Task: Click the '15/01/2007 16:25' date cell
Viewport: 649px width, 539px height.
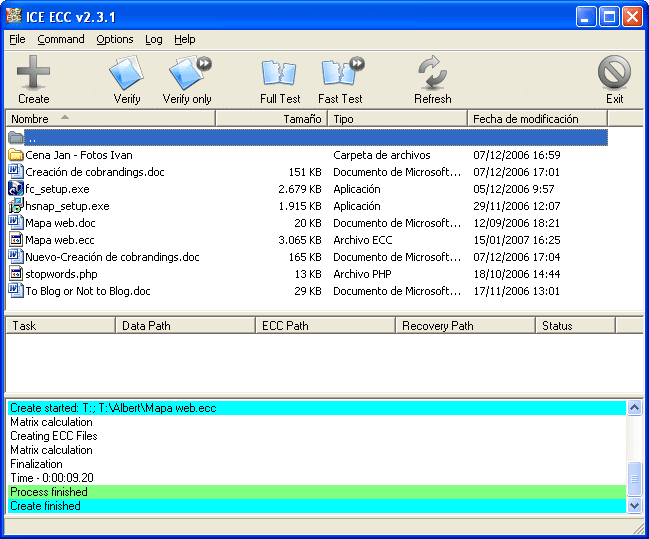Action: 517,240
